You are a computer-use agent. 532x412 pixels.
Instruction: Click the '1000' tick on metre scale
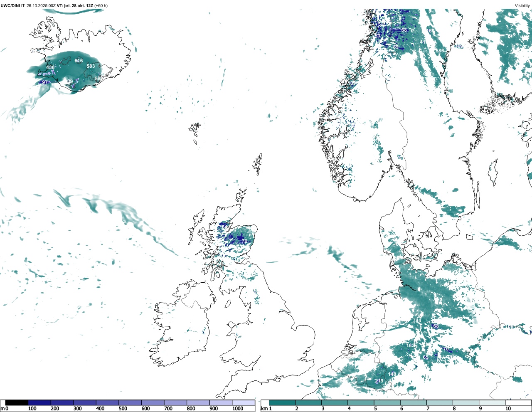coord(238,409)
